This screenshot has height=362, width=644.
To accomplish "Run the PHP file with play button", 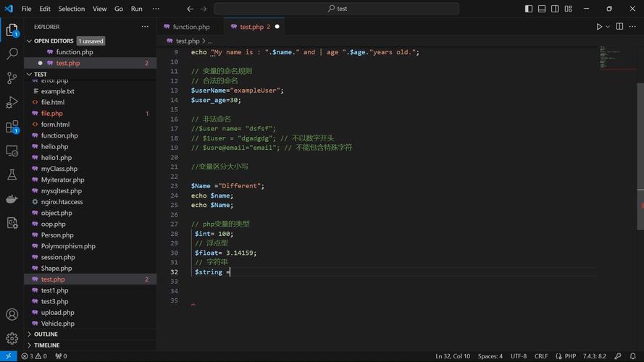I will (x=599, y=27).
